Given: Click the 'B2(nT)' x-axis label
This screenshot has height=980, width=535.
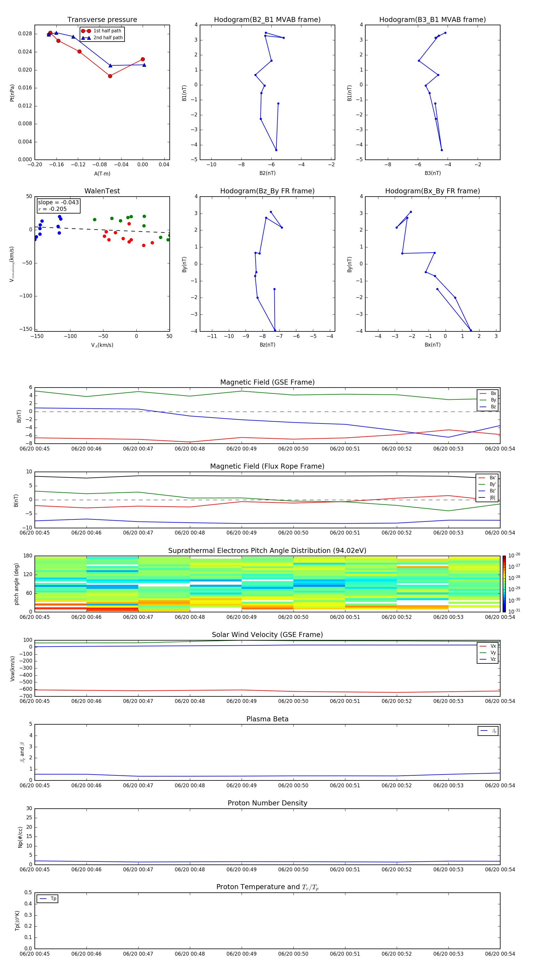Looking at the screenshot, I should click(x=267, y=173).
